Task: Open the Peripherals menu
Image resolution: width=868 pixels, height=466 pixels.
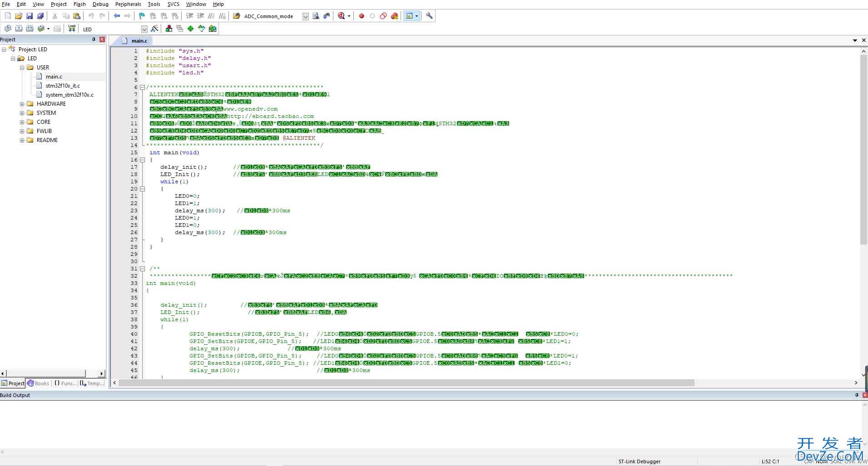Action: (x=128, y=4)
